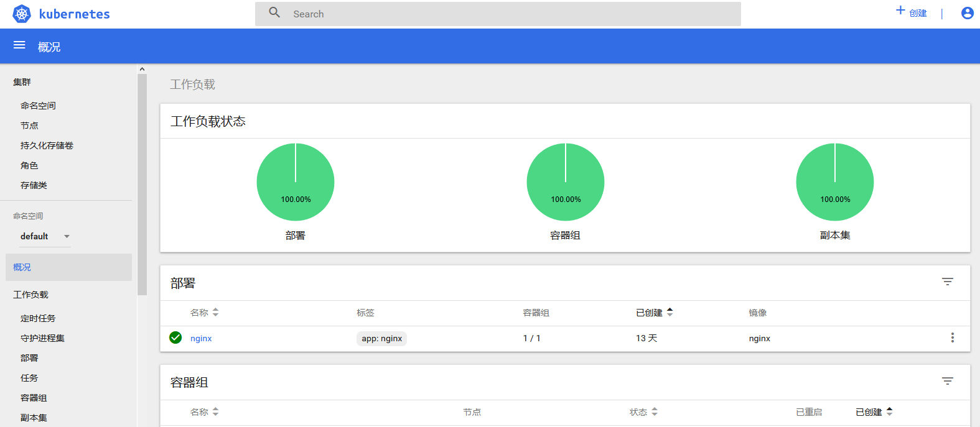This screenshot has width=980, height=427.
Task: Click the 1 / 1 pods cell
Action: (x=531, y=338)
